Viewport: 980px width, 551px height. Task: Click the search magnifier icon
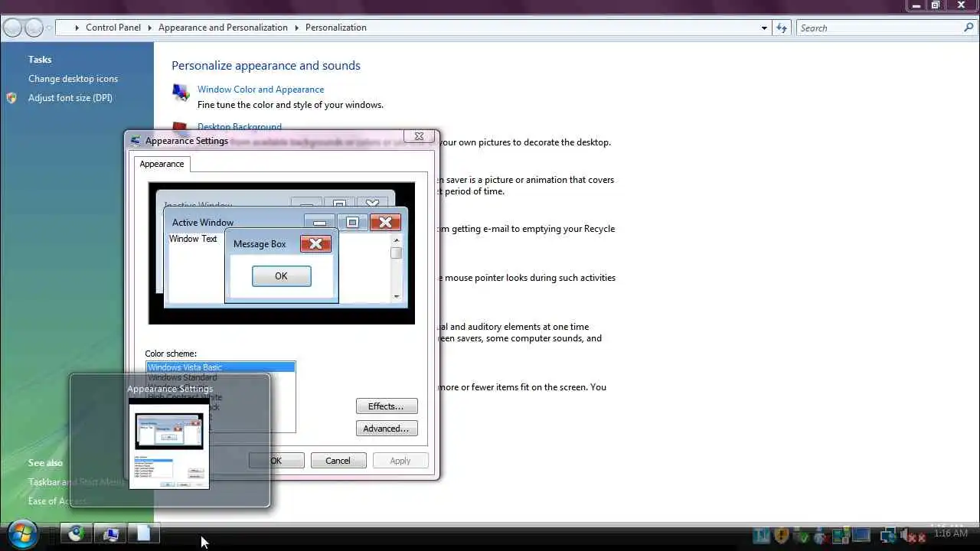pos(969,28)
